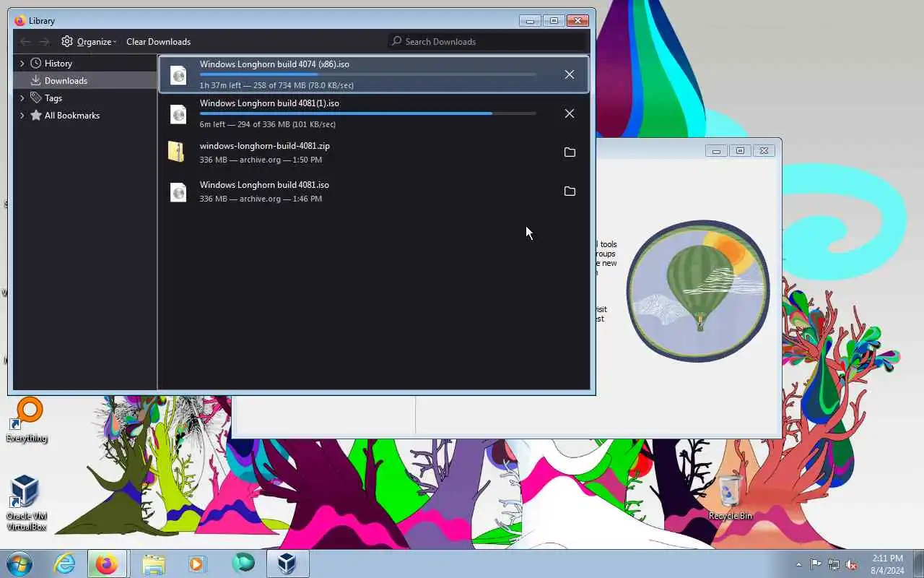The image size is (924, 578).
Task: Click the Tags icon in sidebar
Action: (35, 98)
